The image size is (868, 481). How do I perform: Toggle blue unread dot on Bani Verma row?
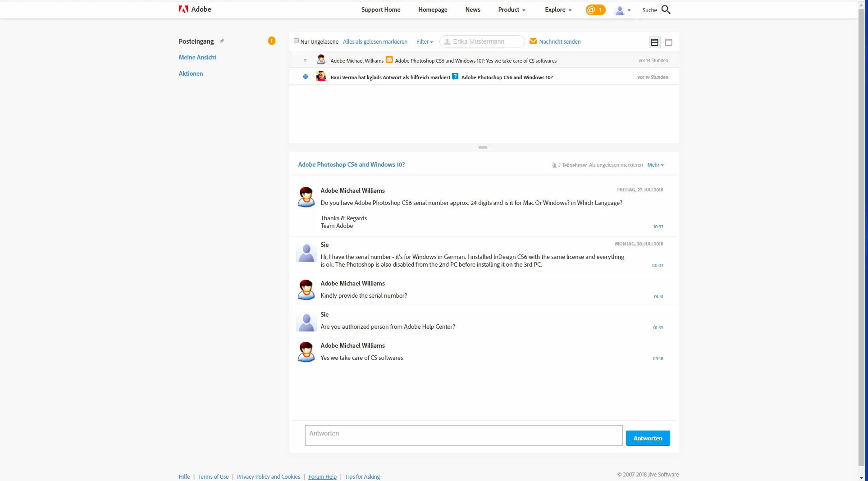(306, 77)
